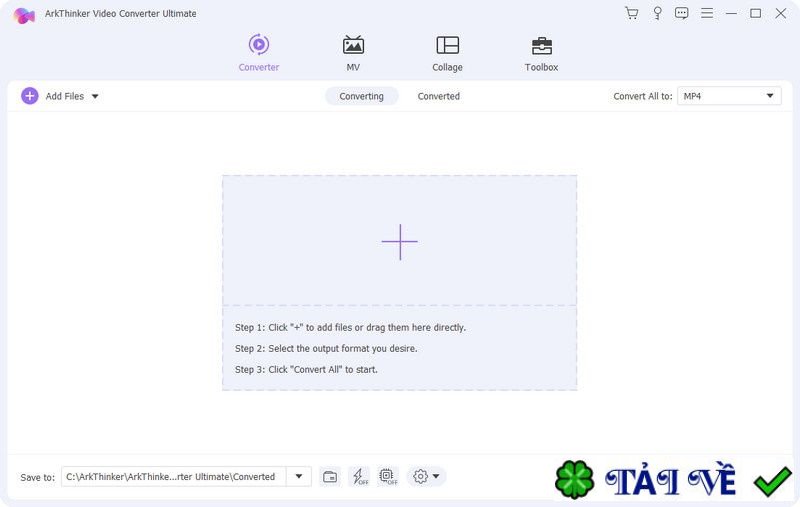Click the large plus in drop area
Screen dimensions: 800x507
point(399,242)
